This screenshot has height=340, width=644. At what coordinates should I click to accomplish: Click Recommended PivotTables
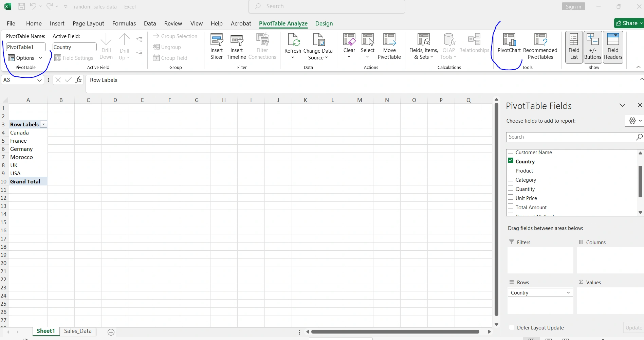tap(540, 46)
